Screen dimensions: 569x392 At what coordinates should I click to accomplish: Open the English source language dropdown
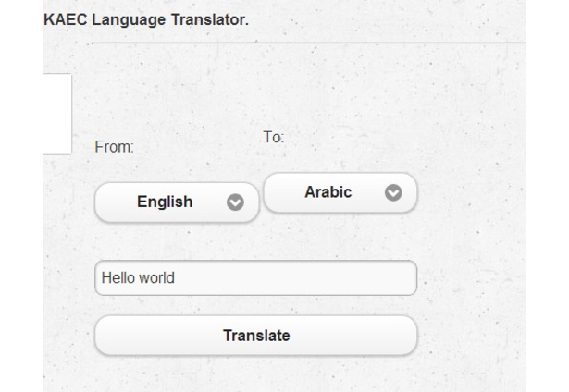click(x=177, y=202)
